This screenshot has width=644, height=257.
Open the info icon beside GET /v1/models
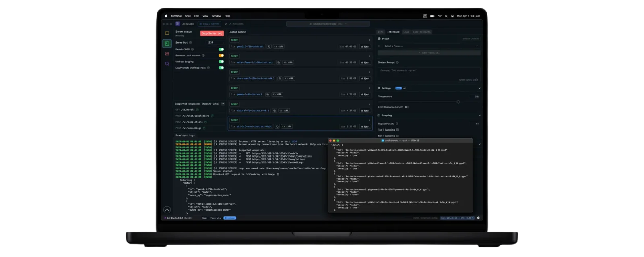(197, 110)
